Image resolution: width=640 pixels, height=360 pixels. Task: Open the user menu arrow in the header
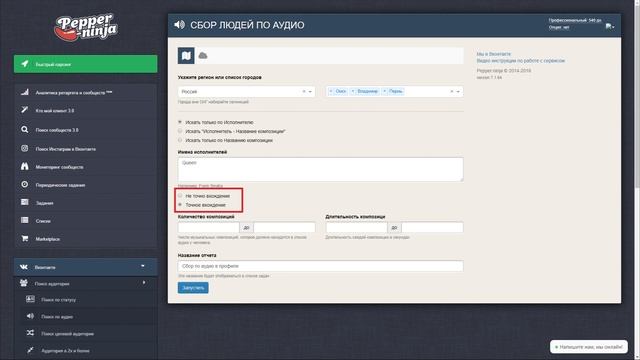(613, 27)
